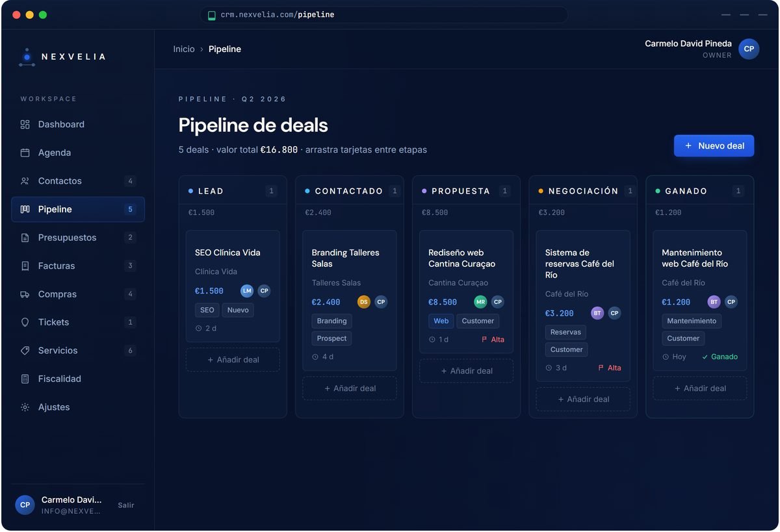This screenshot has width=780, height=532.
Task: Click the Branding tag
Action: coord(331,321)
